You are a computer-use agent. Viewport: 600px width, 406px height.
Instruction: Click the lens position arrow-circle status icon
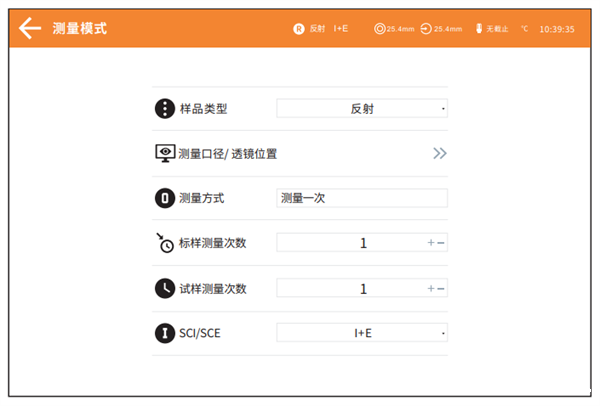coord(427,29)
